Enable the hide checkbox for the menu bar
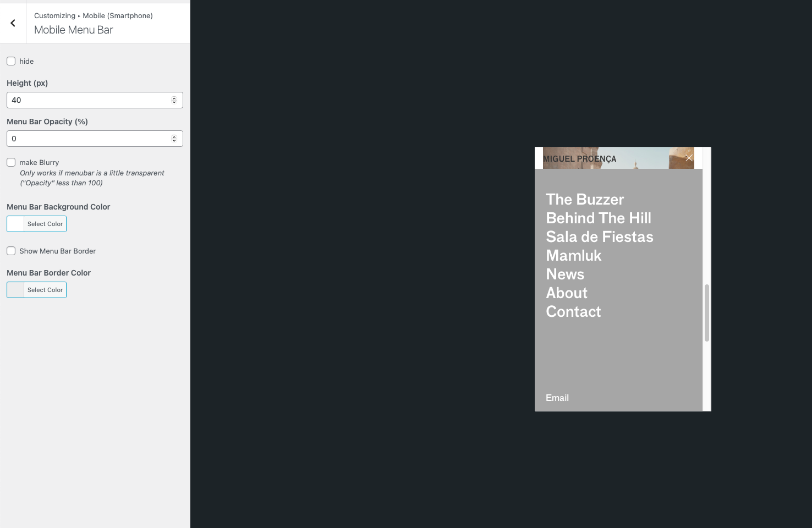 pos(11,61)
